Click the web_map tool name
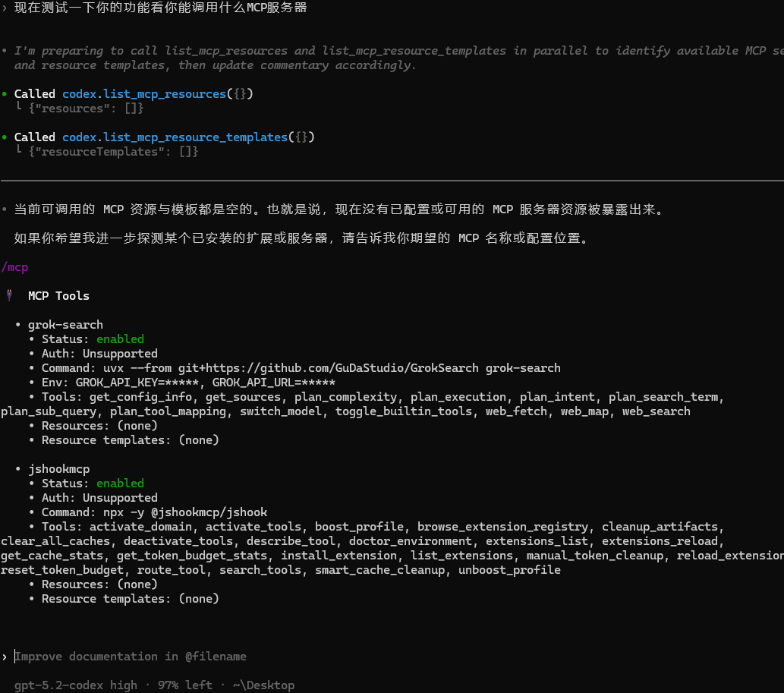 point(584,411)
